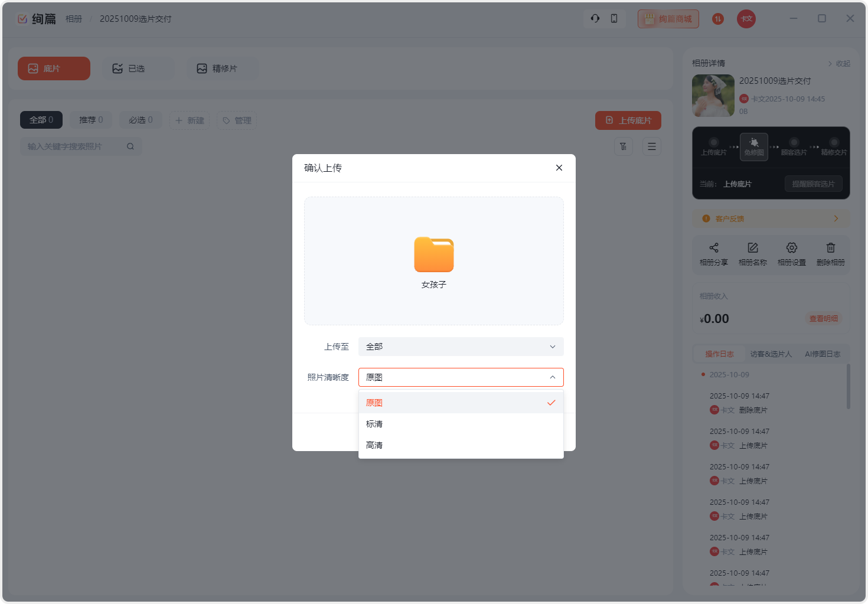This screenshot has height=604, width=868.
Task: Open the 相册分享 share icon
Action: point(713,248)
